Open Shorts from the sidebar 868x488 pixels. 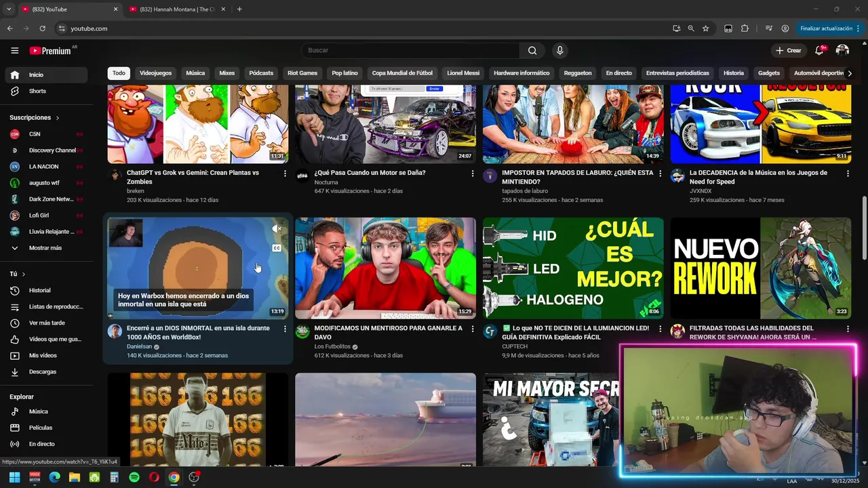coord(46,91)
